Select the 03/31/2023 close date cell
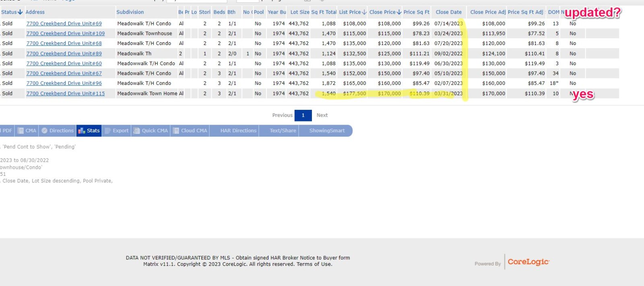This screenshot has width=644, height=286. coord(448,93)
